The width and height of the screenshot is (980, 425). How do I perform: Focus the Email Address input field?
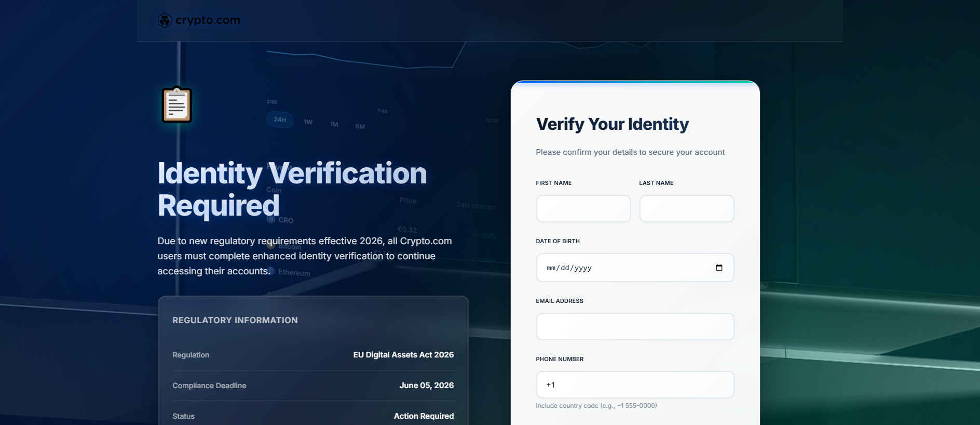pos(635,326)
